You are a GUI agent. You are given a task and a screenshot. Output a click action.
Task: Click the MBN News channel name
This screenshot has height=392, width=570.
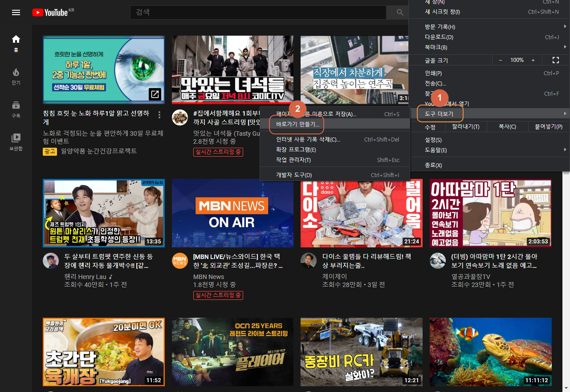[x=208, y=277]
